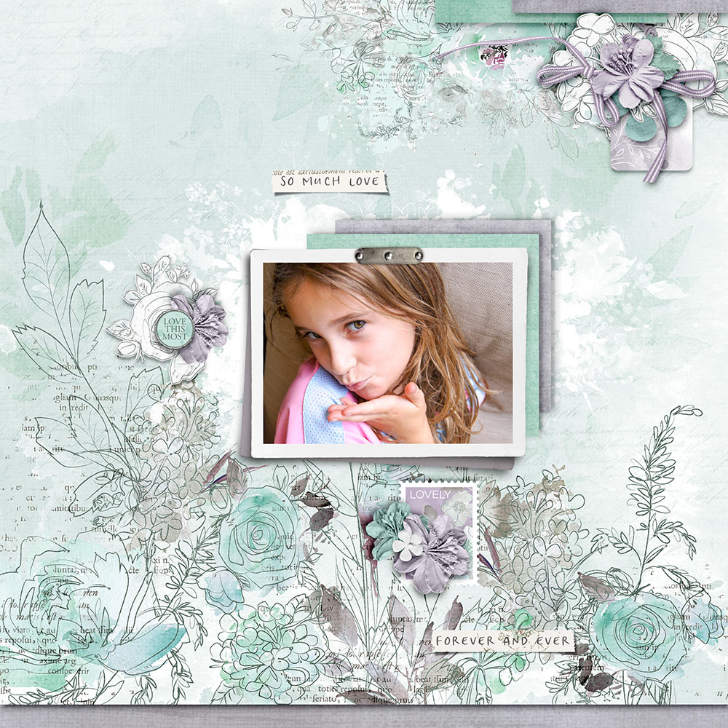Click the round 'Love This Most' badge
Screen dimensions: 728x728
click(x=174, y=328)
